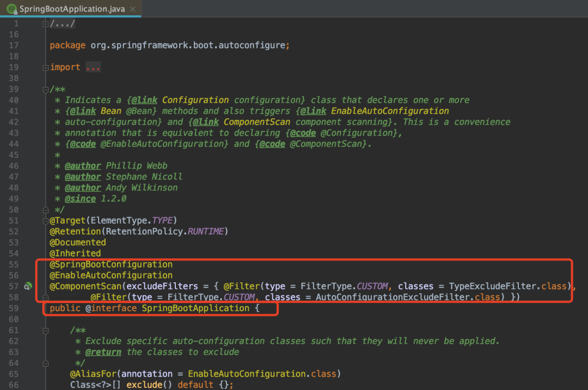Click the import ellipsis placeholder

click(x=93, y=67)
